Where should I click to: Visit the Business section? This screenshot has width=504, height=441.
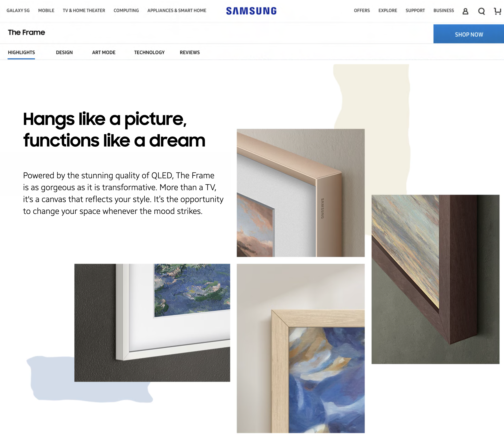click(x=443, y=11)
